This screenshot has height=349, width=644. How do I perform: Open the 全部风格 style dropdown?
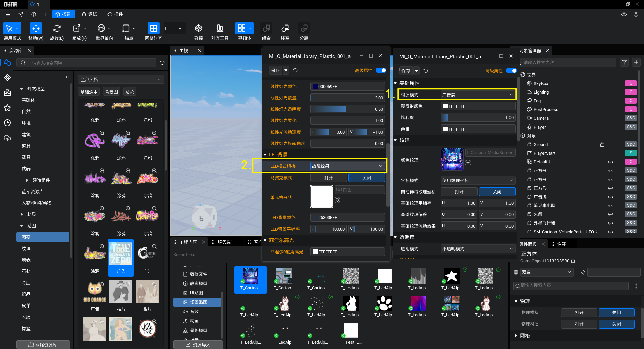tap(121, 79)
